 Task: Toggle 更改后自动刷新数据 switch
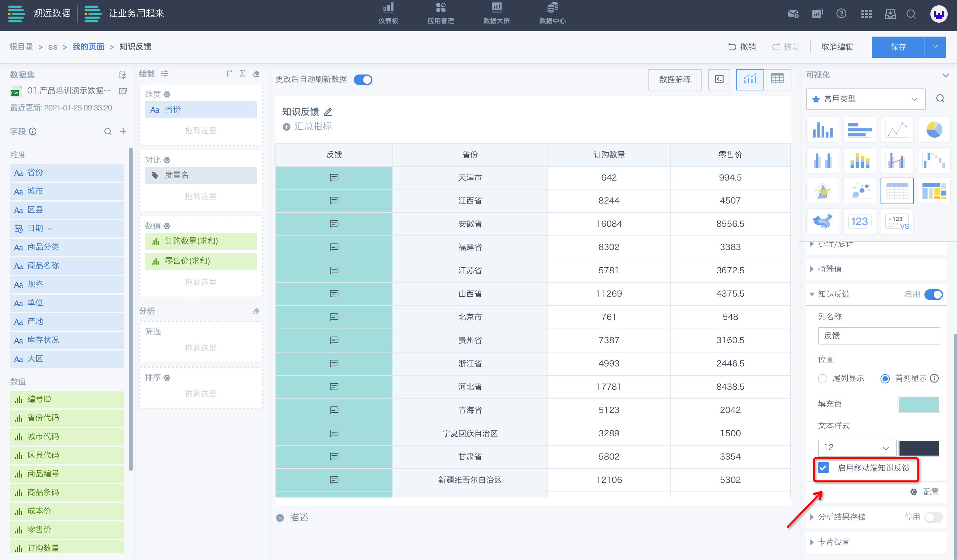click(x=363, y=80)
